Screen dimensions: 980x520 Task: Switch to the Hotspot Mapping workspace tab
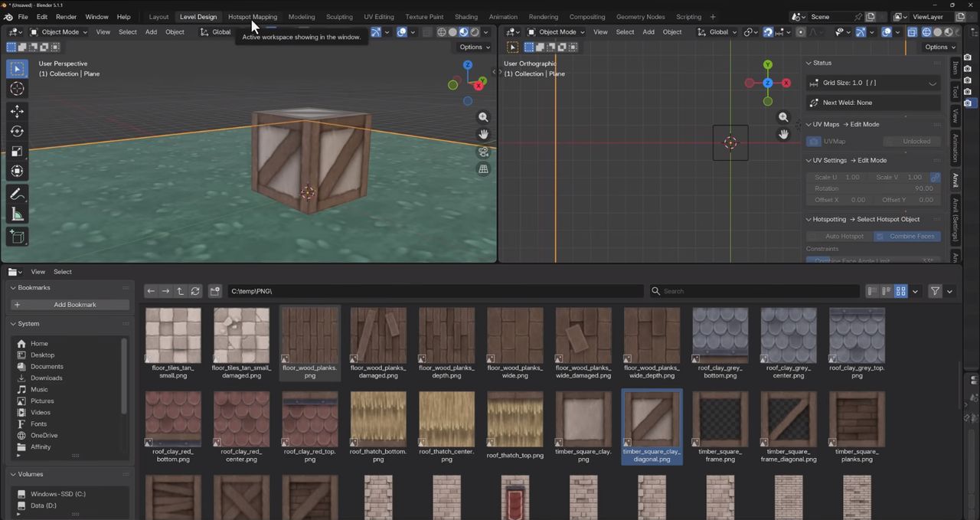pyautogui.click(x=253, y=17)
